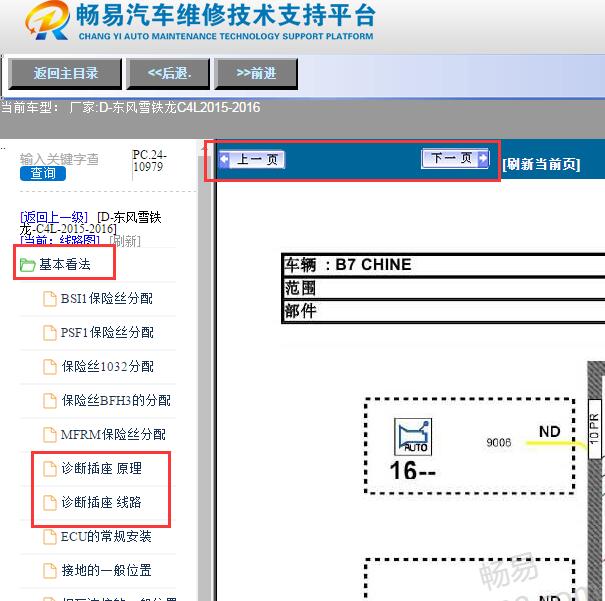Open ECU的常规安装 document

coord(106,536)
